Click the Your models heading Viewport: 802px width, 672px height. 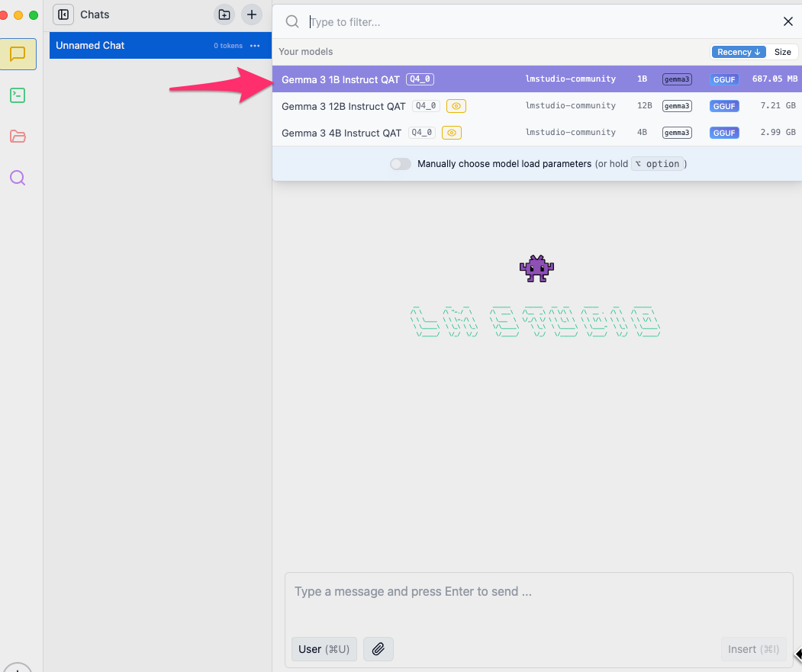coord(306,52)
